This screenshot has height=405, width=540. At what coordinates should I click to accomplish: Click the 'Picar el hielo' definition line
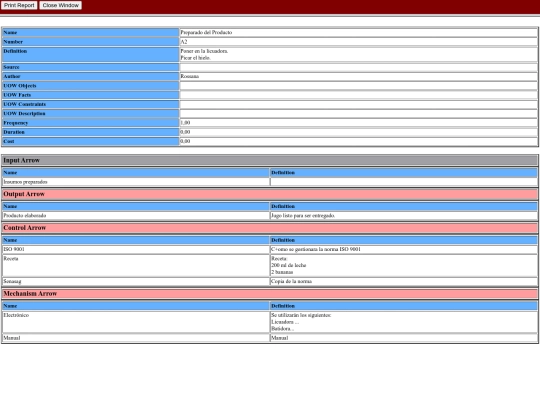coord(195,58)
